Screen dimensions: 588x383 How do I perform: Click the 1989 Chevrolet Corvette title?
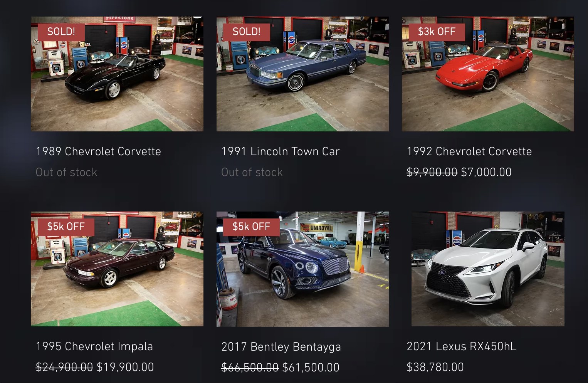click(x=98, y=151)
